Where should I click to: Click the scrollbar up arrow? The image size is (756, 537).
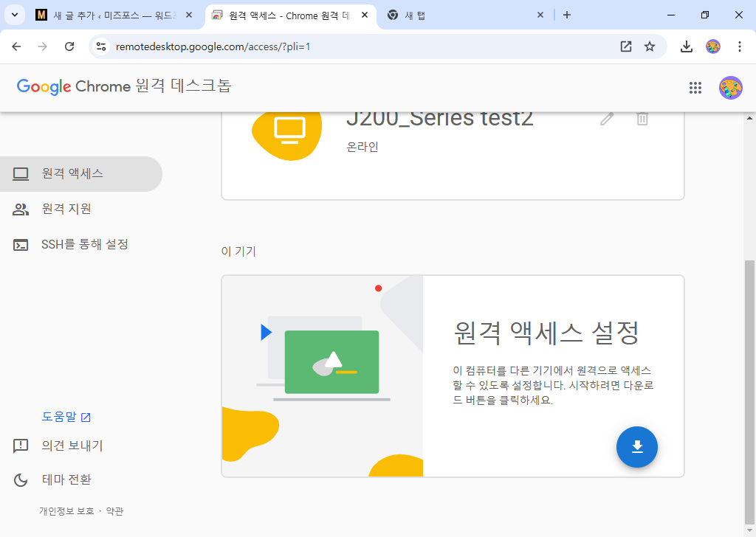pos(749,117)
